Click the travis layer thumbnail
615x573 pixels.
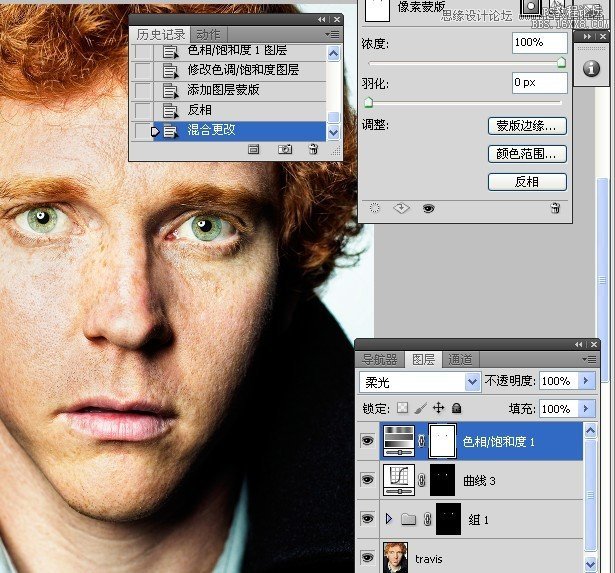[395, 557]
